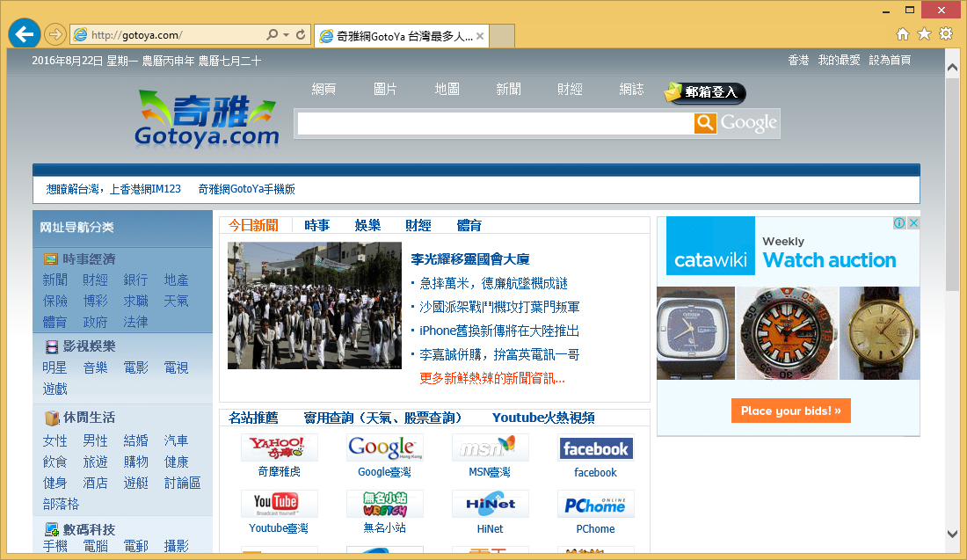Click the scroll down arrow on scrollbar
The width and height of the screenshot is (967, 560).
click(x=952, y=533)
